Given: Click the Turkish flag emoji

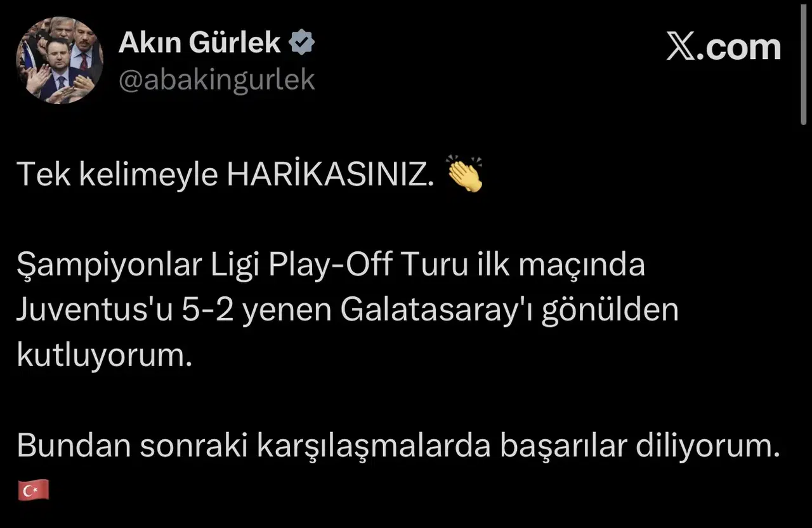Looking at the screenshot, I should (x=33, y=490).
